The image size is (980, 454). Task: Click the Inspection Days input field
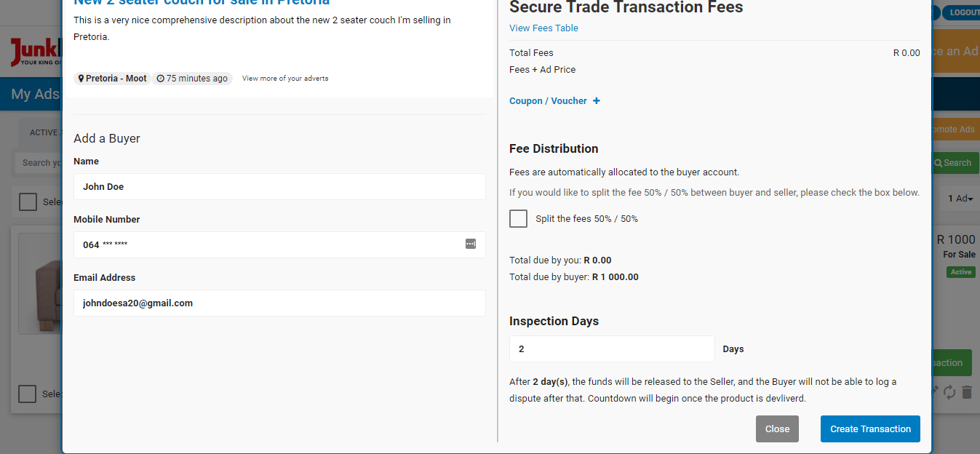coord(611,349)
